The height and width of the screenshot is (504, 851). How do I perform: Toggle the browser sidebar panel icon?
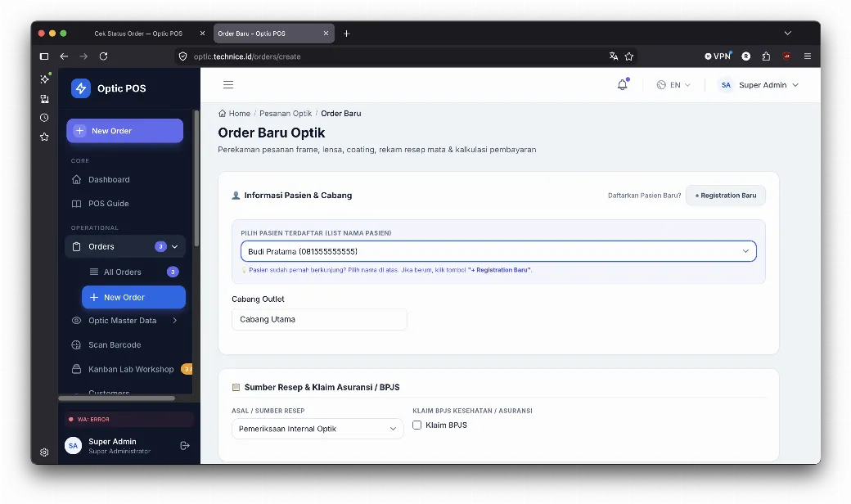pyautogui.click(x=44, y=56)
